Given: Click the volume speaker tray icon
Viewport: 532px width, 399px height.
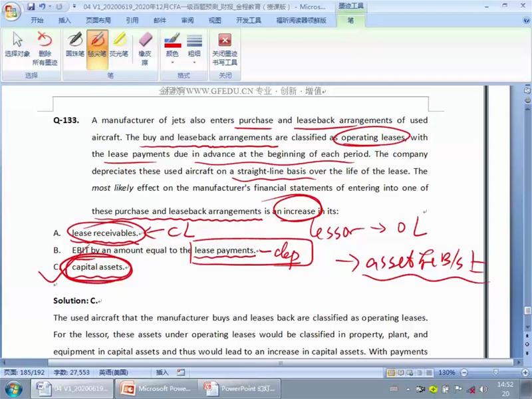Looking at the screenshot, I should coord(483,390).
